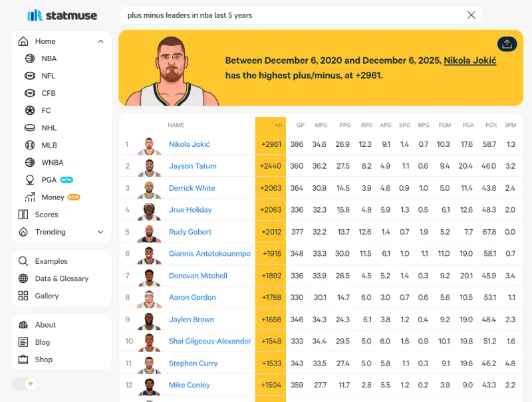Toggle the light/dark theme switch
The width and height of the screenshot is (532, 402).
tap(24, 384)
